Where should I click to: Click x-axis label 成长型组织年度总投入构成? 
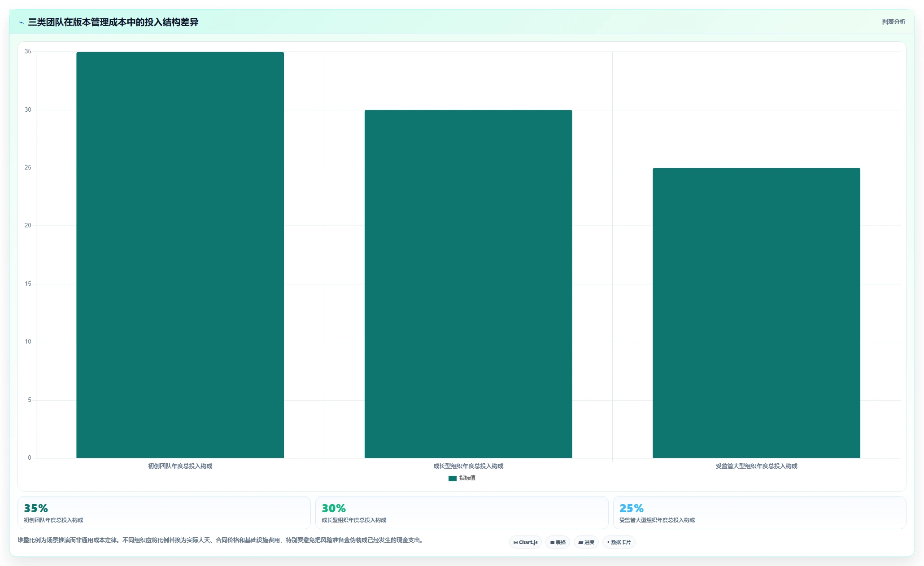(x=468, y=466)
